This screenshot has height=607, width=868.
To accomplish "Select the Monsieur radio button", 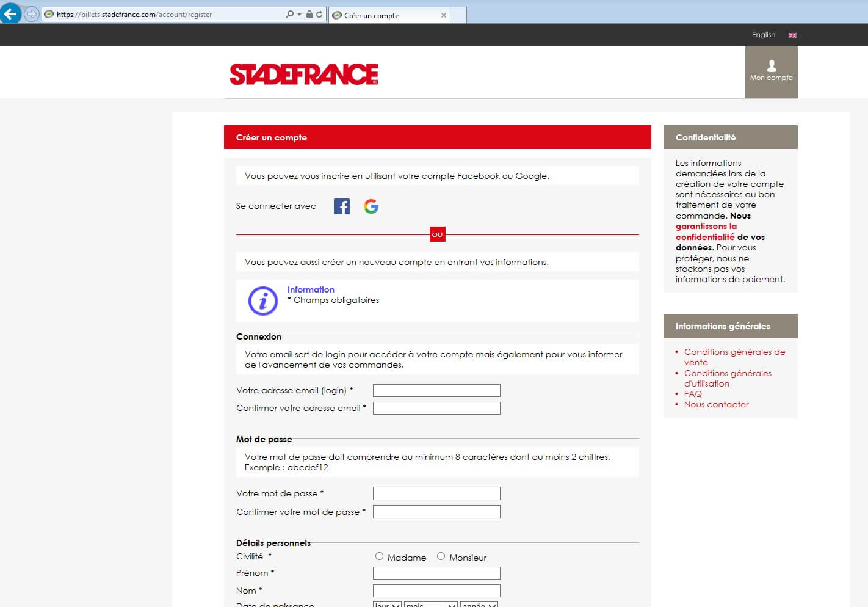I will coord(441,556).
